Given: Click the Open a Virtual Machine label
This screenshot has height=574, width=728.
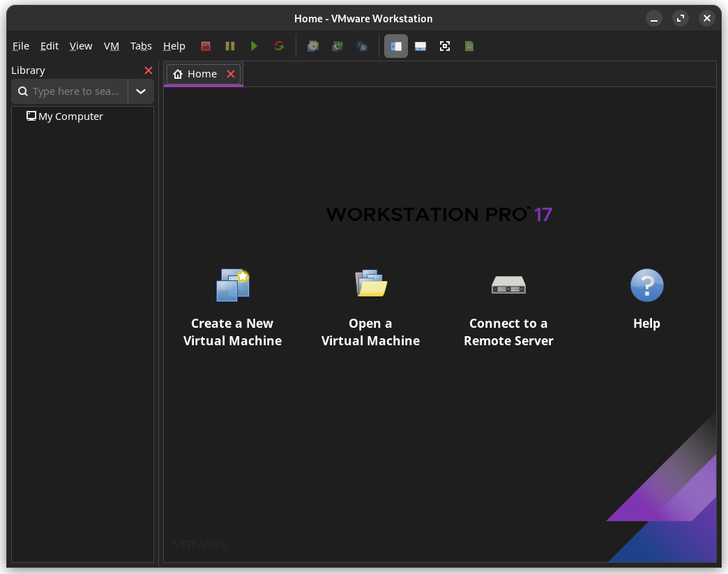Looking at the screenshot, I should coord(370,332).
